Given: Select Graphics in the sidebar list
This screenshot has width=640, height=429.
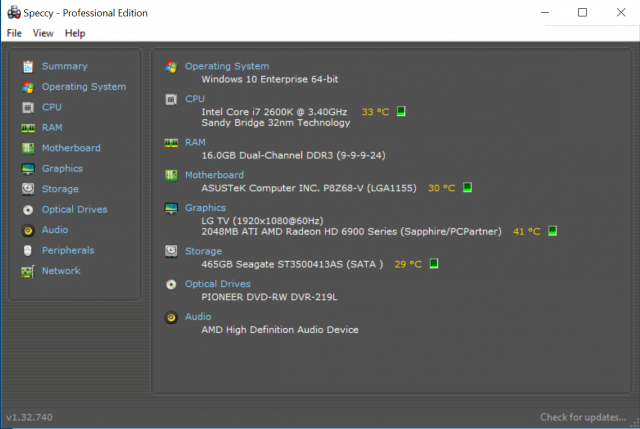Looking at the screenshot, I should point(62,169).
